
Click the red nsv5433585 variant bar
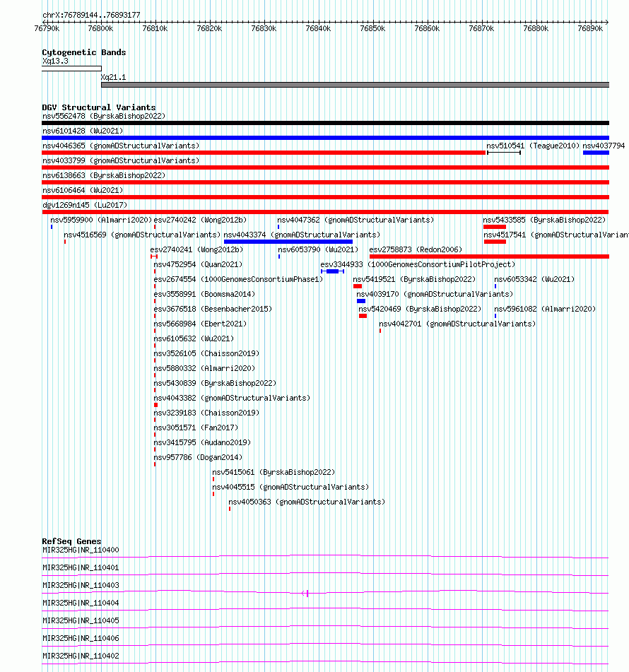[x=495, y=227]
